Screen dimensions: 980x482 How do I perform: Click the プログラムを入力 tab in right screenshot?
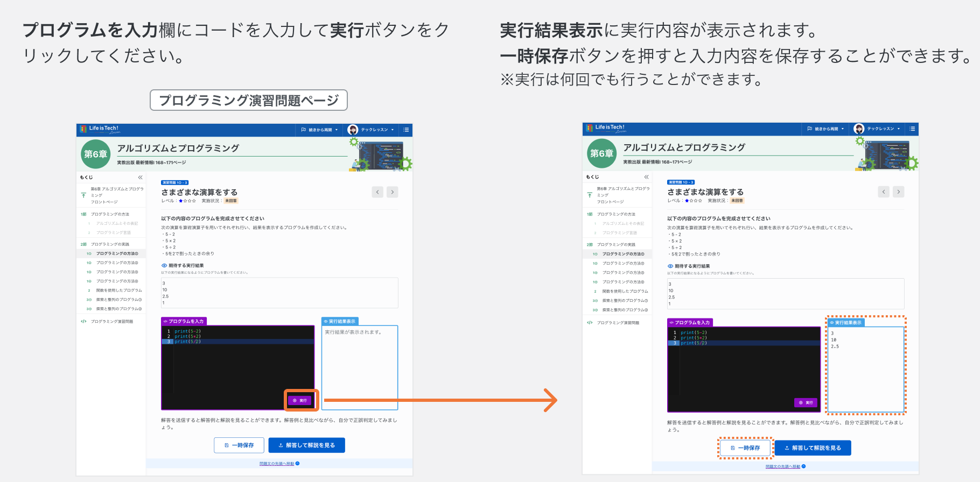690,322
